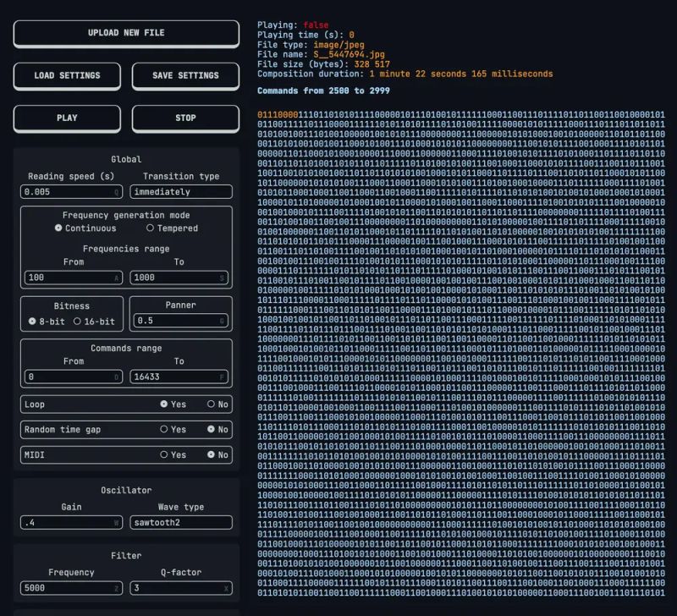Screen dimensions: 677x616
Task: Click LOAD SETTINGS
Action: pos(66,75)
